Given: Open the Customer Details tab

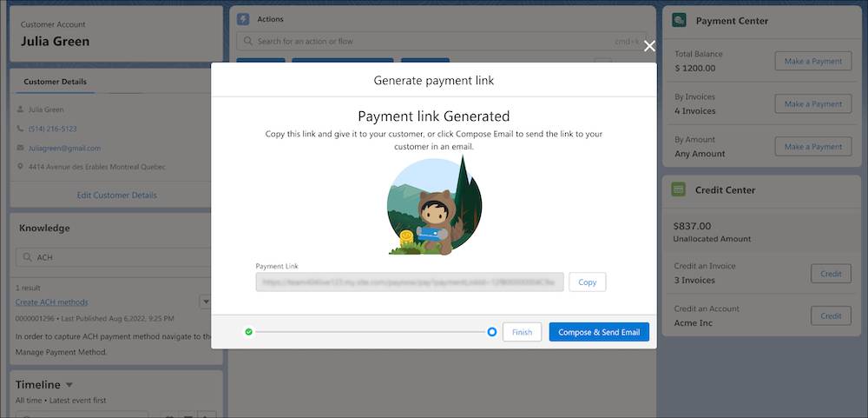Looking at the screenshot, I should point(55,82).
